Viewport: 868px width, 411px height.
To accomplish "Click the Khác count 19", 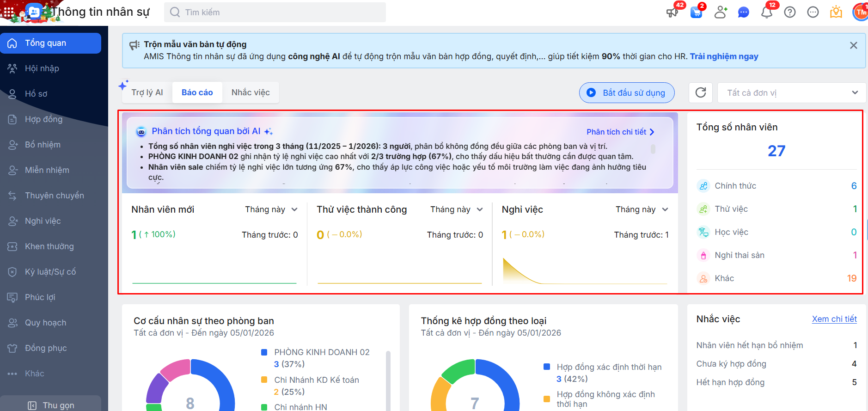I will point(852,278).
